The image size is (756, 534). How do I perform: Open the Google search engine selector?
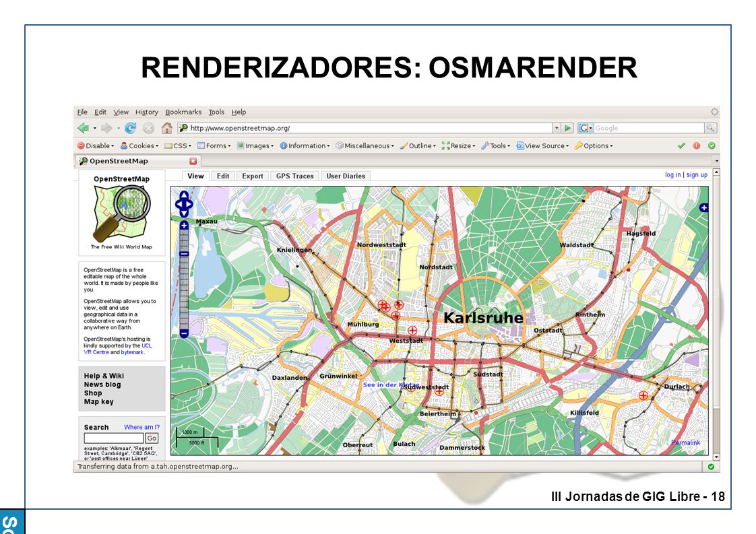point(586,128)
